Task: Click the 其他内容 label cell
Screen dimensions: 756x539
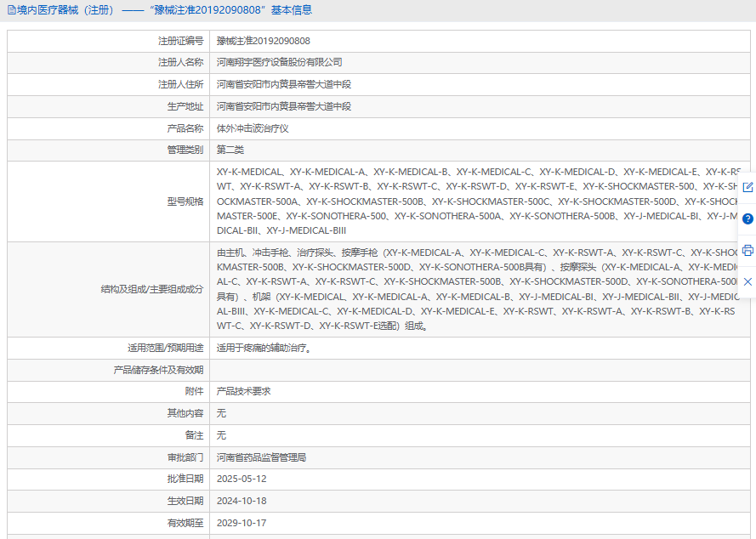Action: (x=109, y=413)
